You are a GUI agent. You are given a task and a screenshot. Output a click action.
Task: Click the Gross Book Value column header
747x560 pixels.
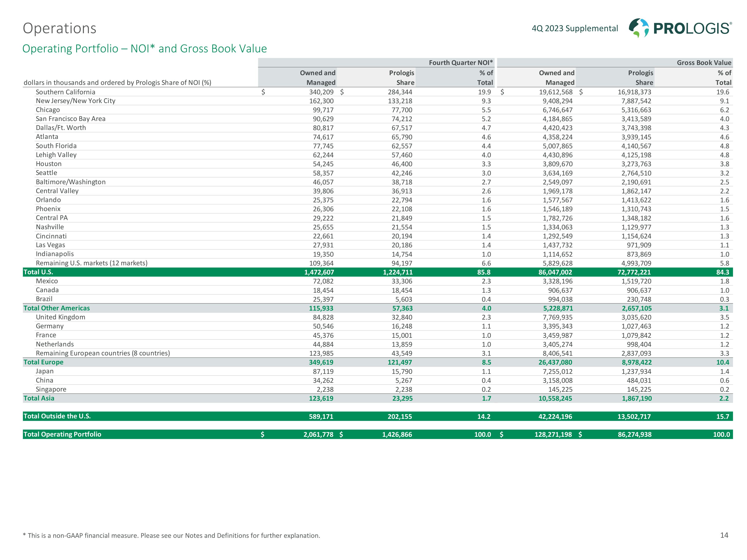[704, 63]
